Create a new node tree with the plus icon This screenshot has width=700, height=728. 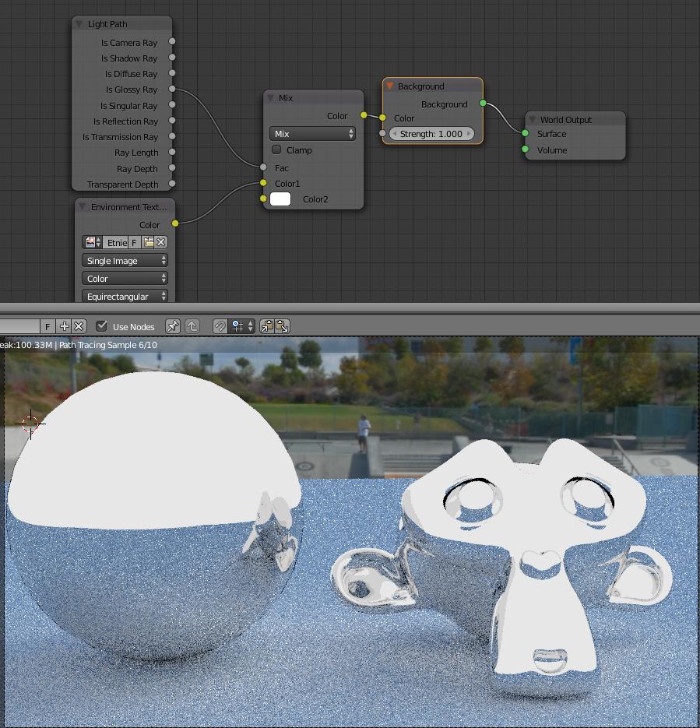click(64, 326)
